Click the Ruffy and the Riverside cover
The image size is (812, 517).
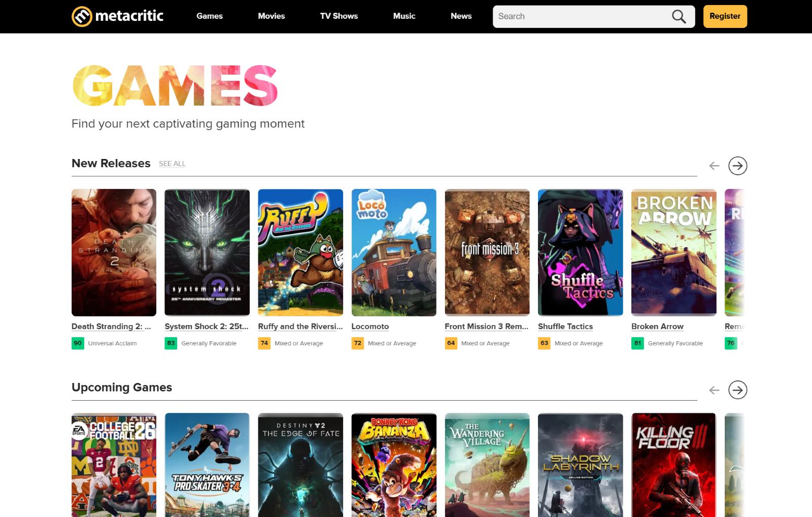pyautogui.click(x=300, y=252)
